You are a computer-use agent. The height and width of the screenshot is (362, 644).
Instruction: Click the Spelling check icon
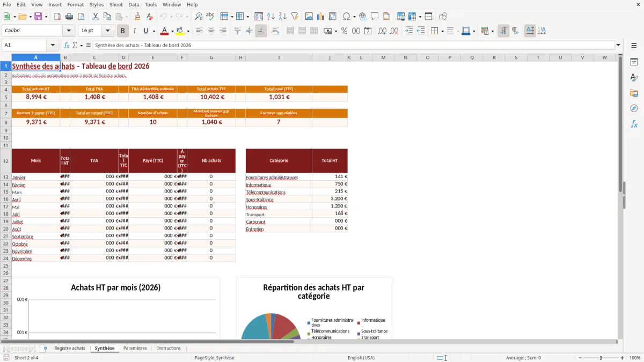click(x=210, y=17)
